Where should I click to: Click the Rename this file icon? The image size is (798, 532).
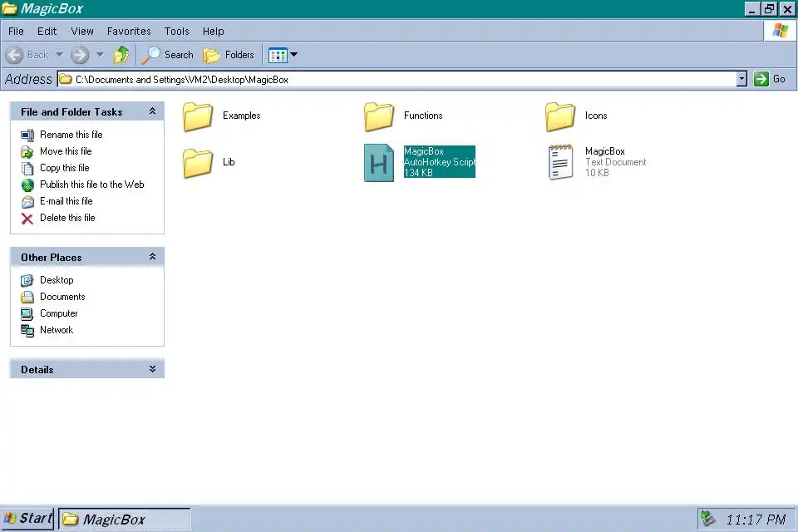[x=27, y=135]
